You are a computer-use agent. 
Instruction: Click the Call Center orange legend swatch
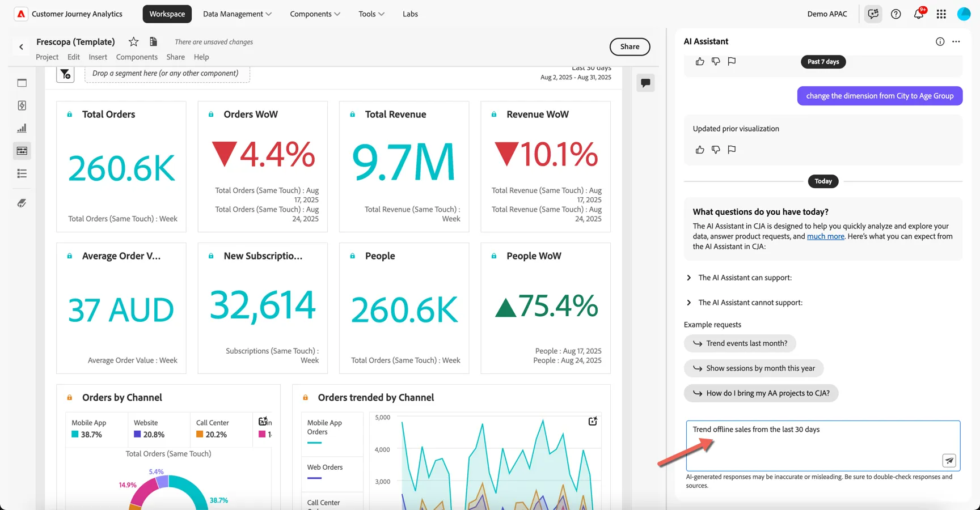[x=200, y=435]
